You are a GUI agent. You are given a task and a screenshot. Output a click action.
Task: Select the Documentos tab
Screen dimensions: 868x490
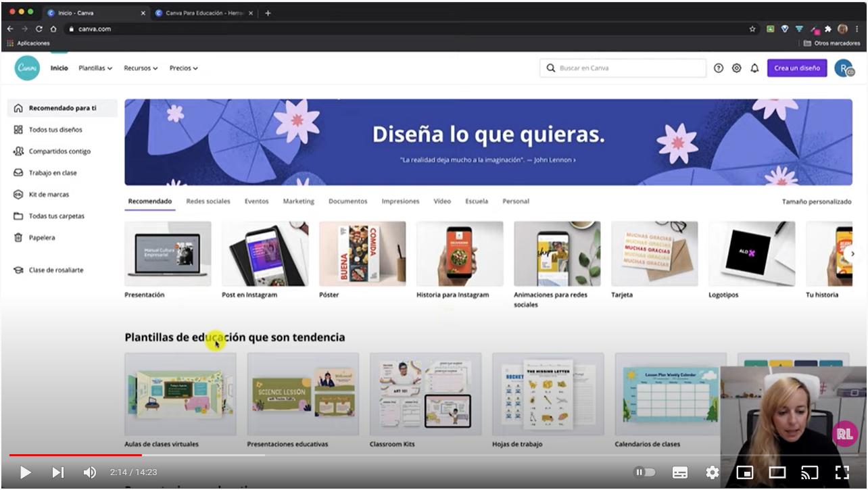[x=348, y=201]
